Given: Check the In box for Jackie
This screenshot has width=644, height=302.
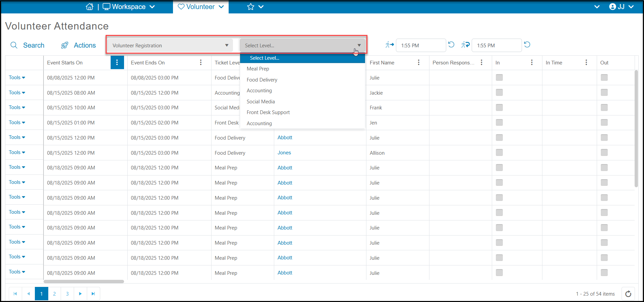Looking at the screenshot, I should (x=499, y=92).
